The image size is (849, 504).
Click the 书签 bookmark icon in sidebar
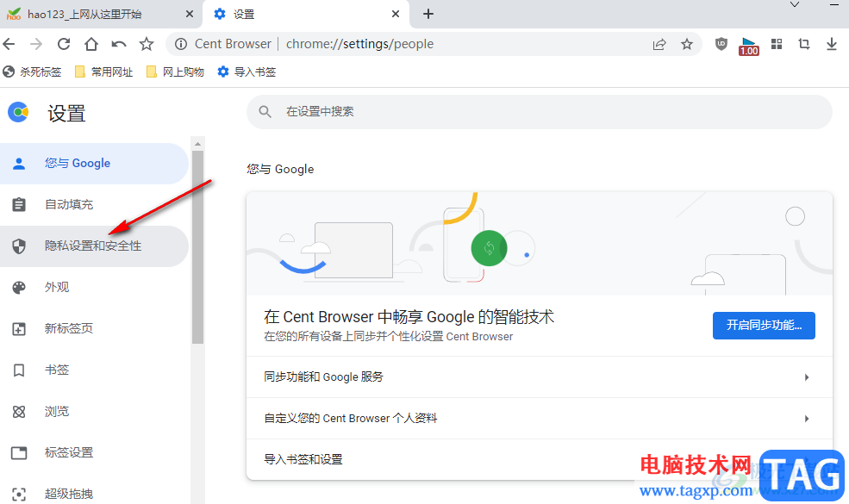point(19,370)
